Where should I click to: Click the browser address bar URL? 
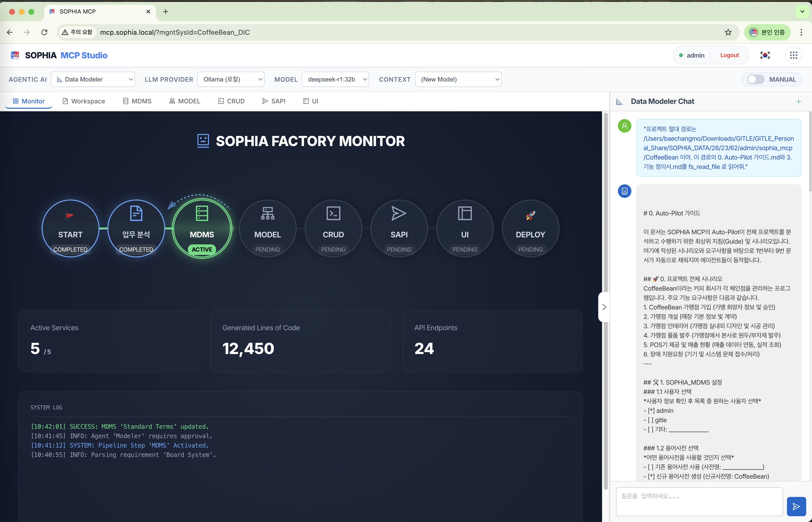click(175, 32)
